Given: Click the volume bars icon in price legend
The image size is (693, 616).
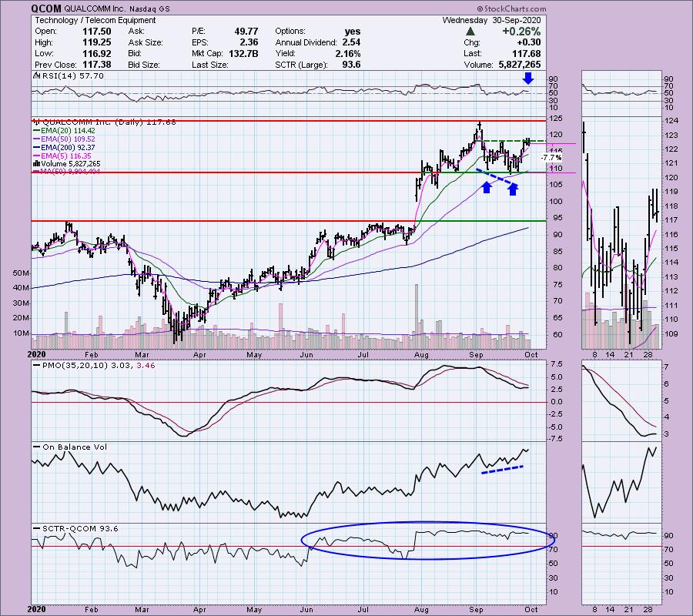Looking at the screenshot, I should (37, 164).
